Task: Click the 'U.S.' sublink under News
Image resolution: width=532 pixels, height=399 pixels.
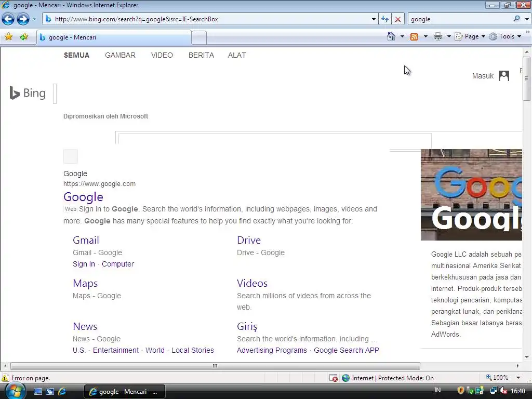Action: 79,350
